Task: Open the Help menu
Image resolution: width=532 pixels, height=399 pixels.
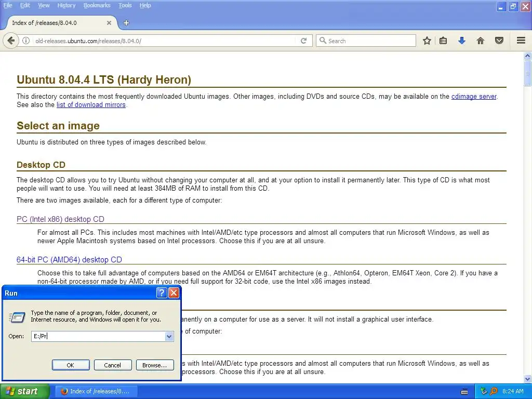Action: click(145, 5)
